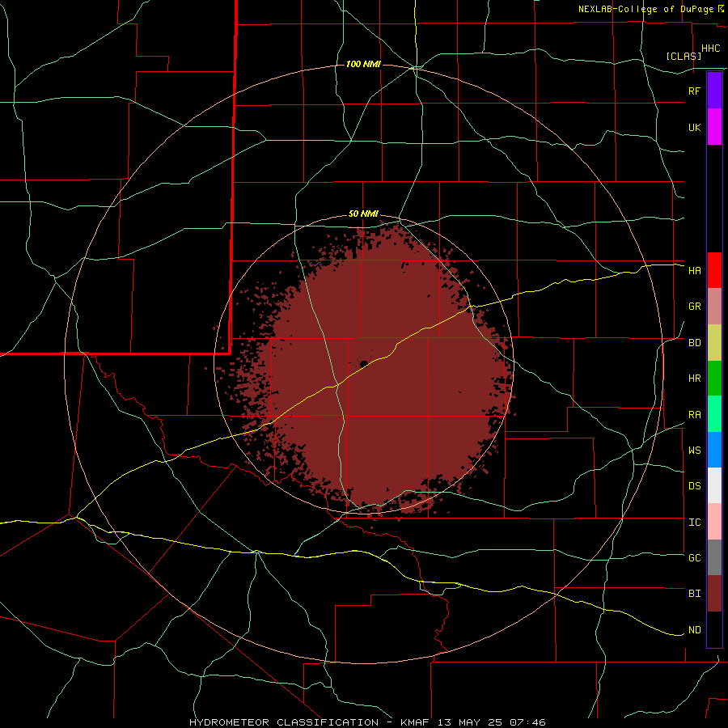Click the UK legend label

tap(694, 127)
